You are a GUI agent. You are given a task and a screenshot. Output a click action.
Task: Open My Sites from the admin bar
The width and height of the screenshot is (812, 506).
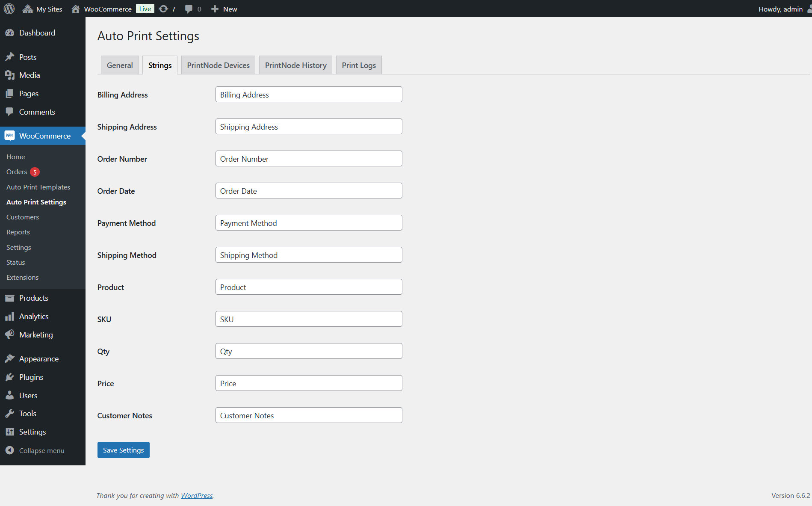(x=42, y=9)
